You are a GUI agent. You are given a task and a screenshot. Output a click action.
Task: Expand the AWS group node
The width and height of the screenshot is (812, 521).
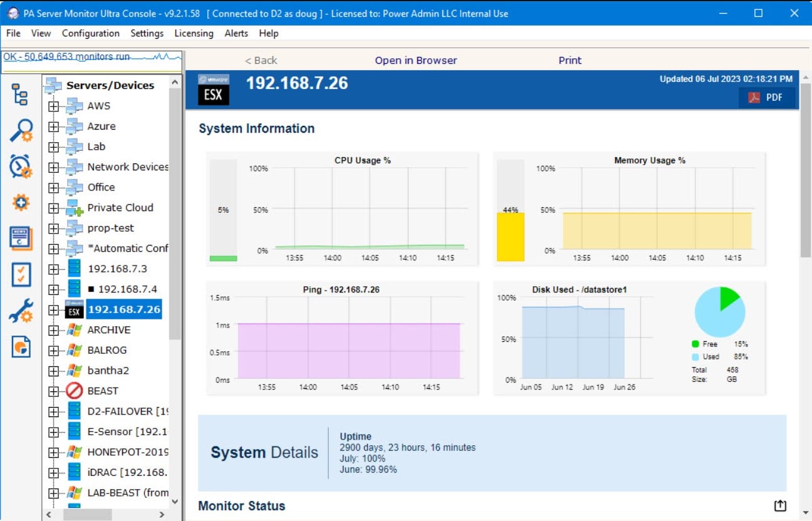(53, 106)
